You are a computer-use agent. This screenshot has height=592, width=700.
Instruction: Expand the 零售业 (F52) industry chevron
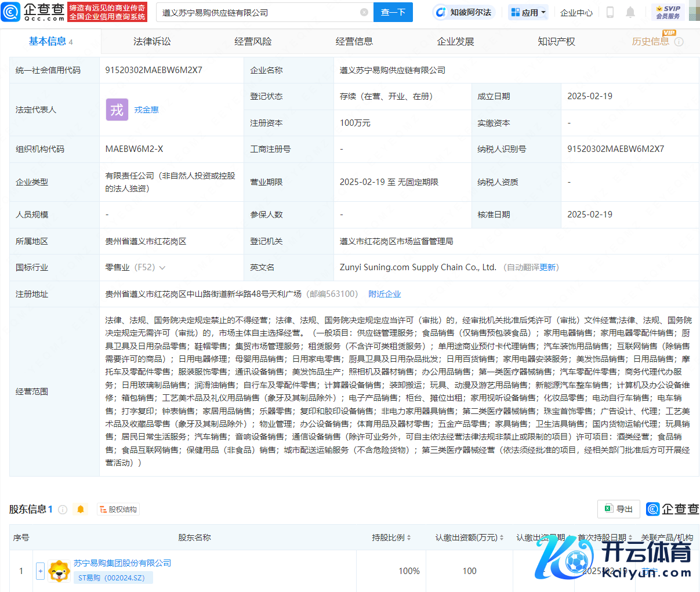162,268
